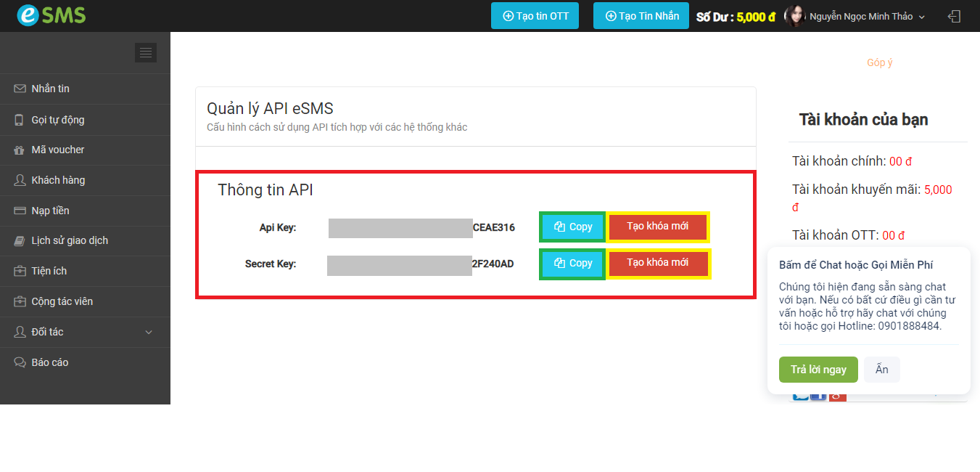Screen dimensions: 980x472
Task: Click the envelope icon beside Nhắn tin
Action: (x=20, y=89)
